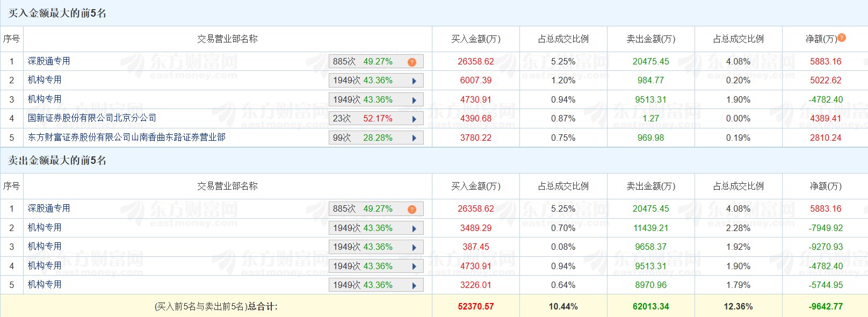
Task: Click 机构专用 name in sell table row 4
Action: click(x=45, y=265)
